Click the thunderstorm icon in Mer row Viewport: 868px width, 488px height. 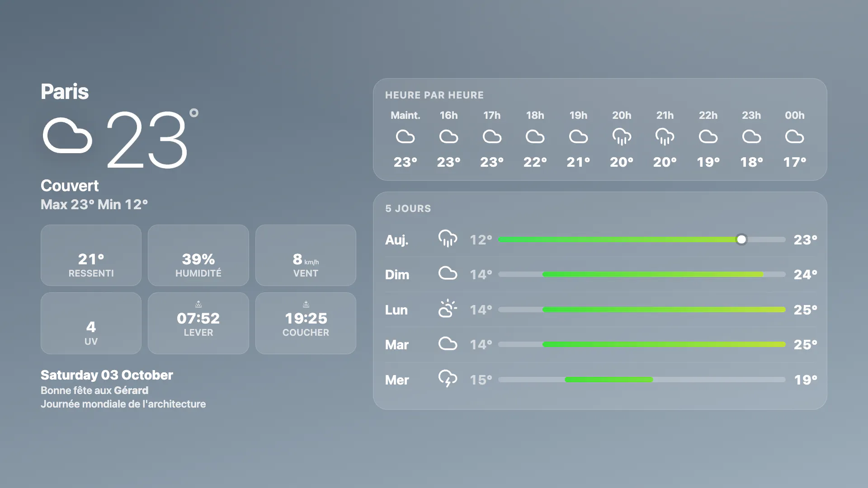coord(448,379)
